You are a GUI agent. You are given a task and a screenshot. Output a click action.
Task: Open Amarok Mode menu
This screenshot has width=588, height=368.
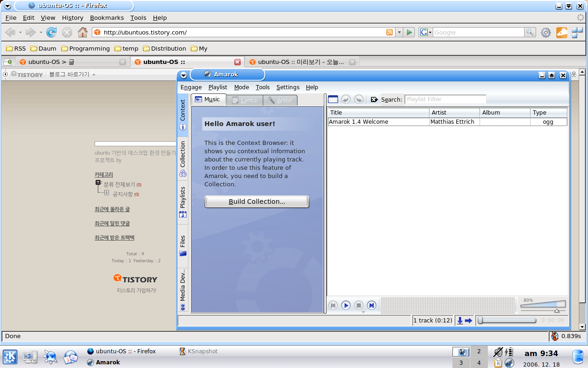[x=242, y=87]
